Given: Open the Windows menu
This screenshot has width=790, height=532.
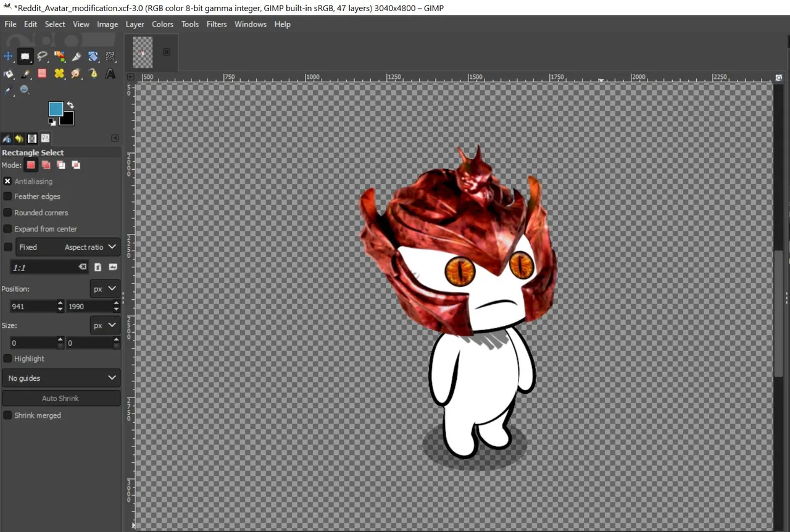Looking at the screenshot, I should click(x=251, y=24).
